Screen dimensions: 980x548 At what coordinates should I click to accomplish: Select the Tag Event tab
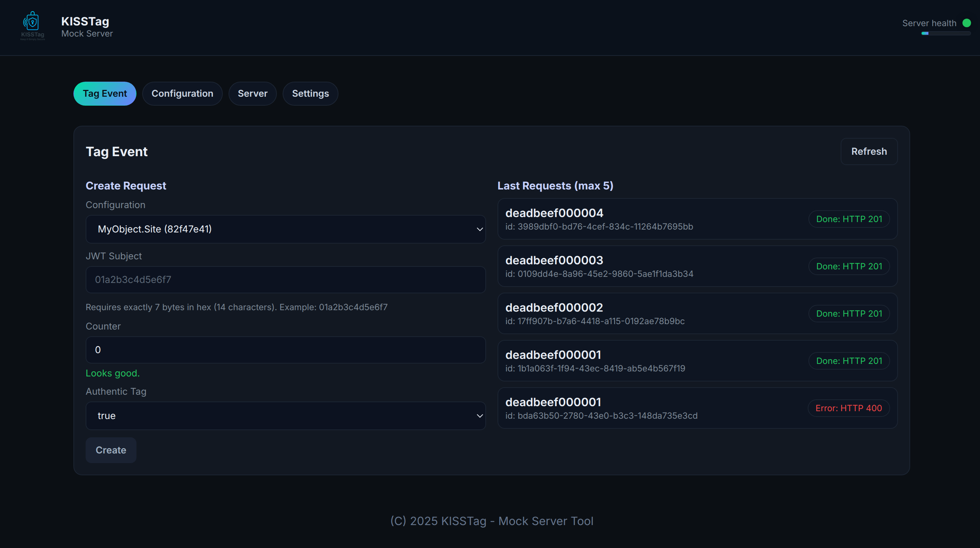[x=105, y=93]
